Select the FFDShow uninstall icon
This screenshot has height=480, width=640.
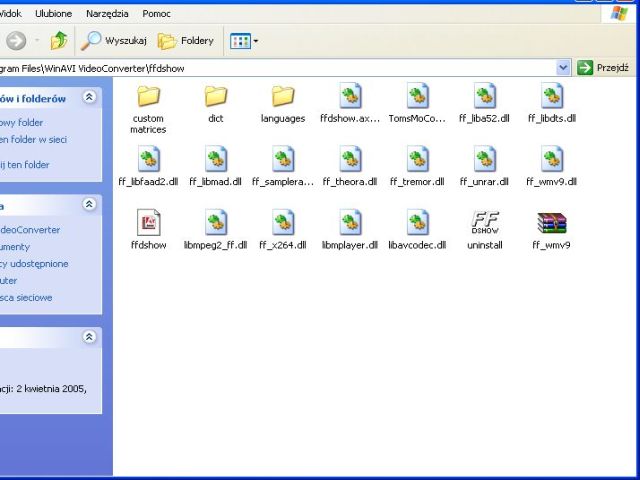[484, 222]
